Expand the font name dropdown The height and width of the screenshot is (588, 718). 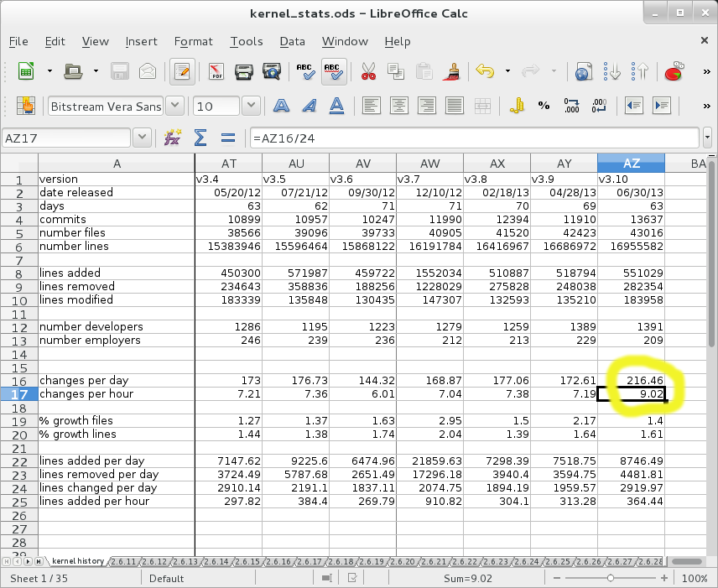175,106
